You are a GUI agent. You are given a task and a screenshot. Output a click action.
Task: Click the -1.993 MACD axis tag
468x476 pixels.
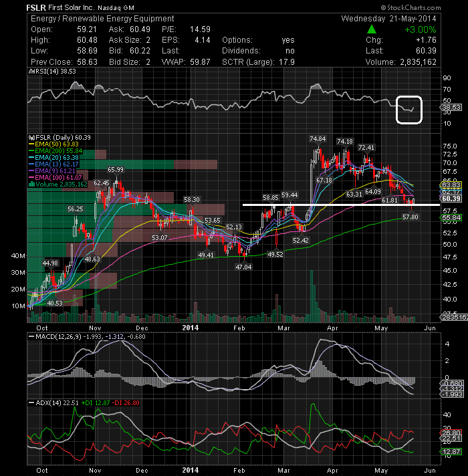click(452, 394)
